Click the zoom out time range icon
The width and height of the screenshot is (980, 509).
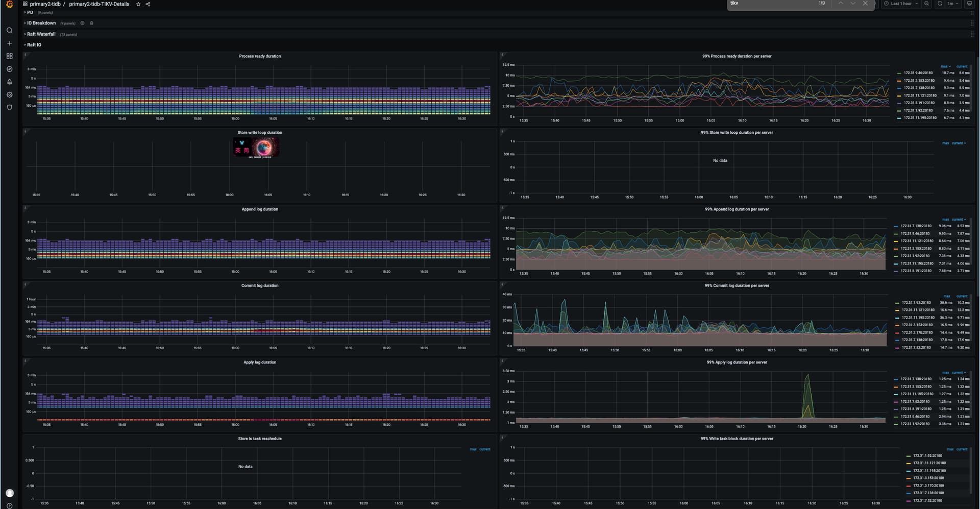click(x=926, y=4)
